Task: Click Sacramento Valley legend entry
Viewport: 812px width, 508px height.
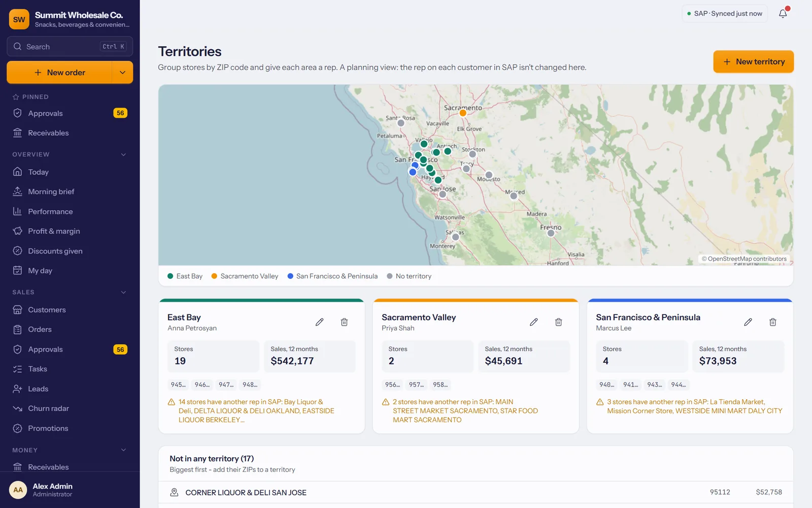Action: 245,276
